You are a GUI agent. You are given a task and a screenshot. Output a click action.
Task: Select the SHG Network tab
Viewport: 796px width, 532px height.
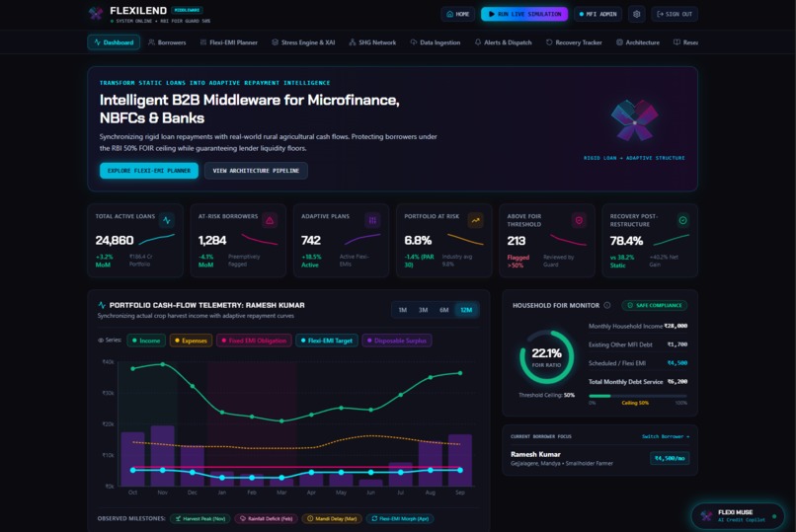pos(372,42)
